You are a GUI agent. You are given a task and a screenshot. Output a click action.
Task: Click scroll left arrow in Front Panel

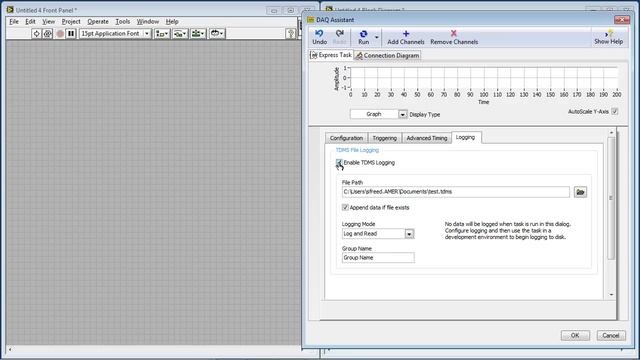(10, 349)
